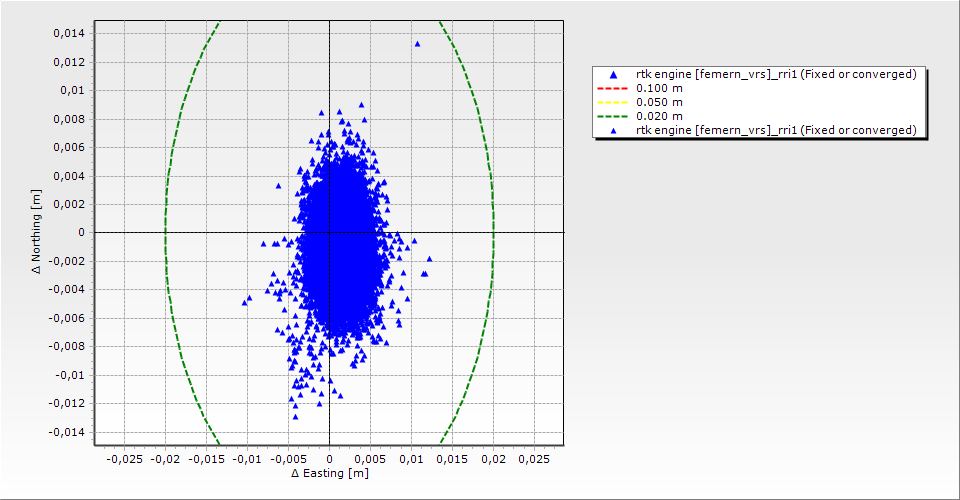Click the -0,014 tick label on northing axis
Screen dimensions: 960x500
[66, 432]
